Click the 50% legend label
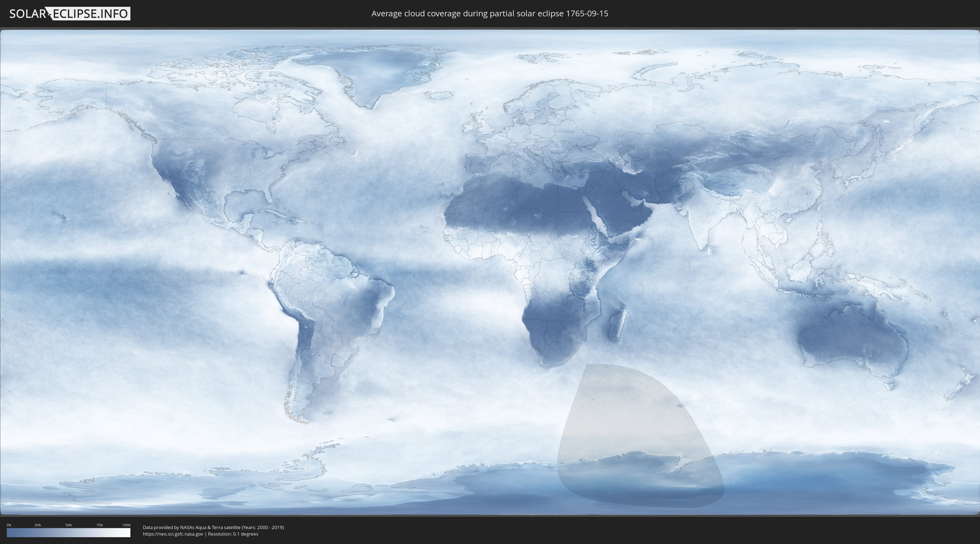The width and height of the screenshot is (980, 544). (x=69, y=525)
